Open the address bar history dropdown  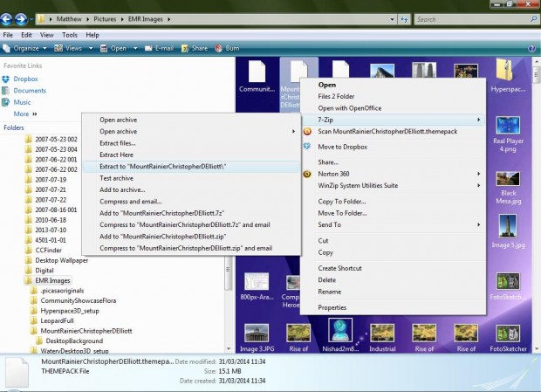[x=392, y=19]
